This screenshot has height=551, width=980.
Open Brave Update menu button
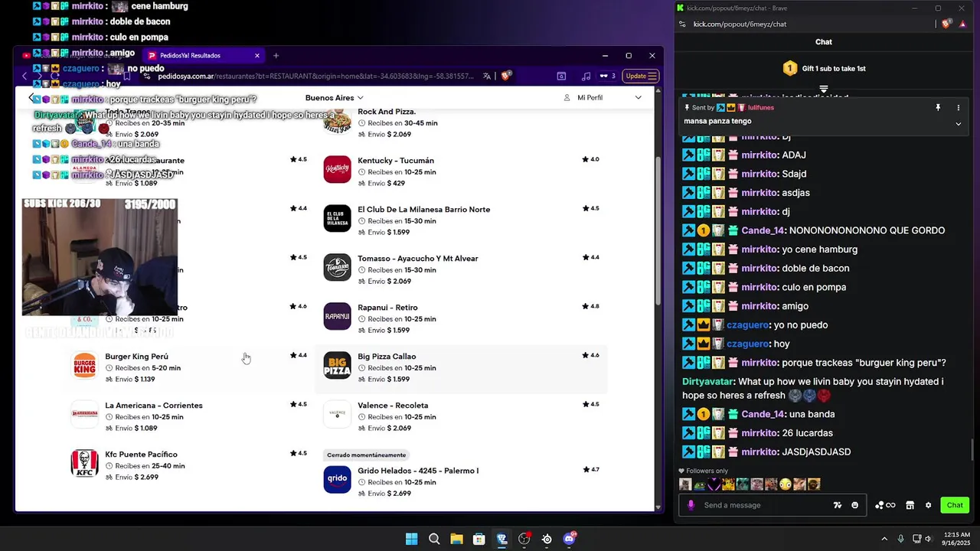point(641,76)
